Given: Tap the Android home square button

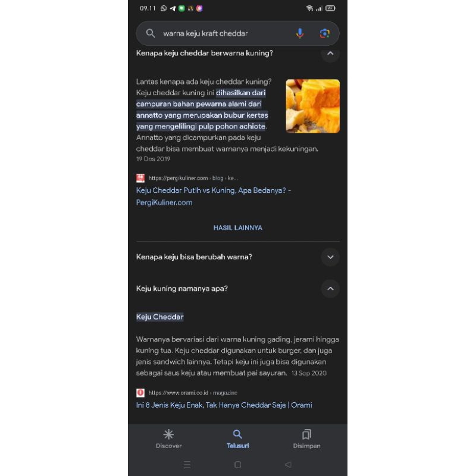Looking at the screenshot, I should click(x=237, y=465).
